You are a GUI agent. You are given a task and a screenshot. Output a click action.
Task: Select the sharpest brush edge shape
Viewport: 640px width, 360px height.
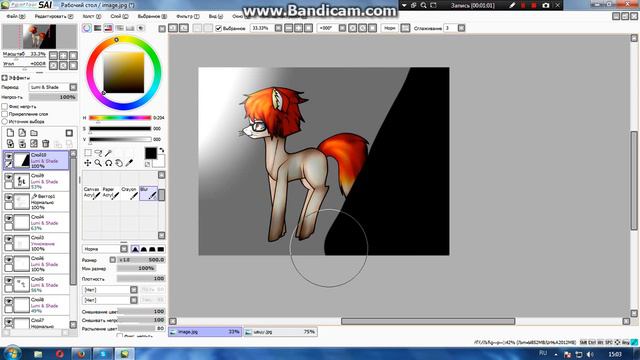click(x=135, y=249)
